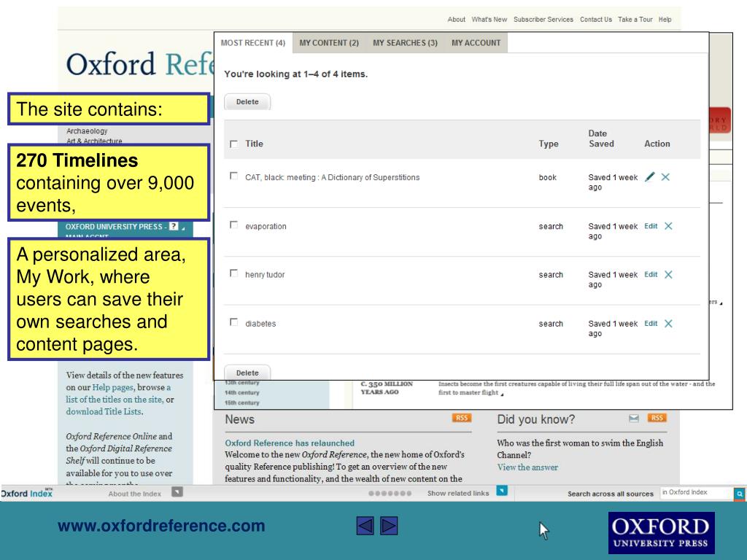Click the Did you know RSS icon

pos(657,418)
